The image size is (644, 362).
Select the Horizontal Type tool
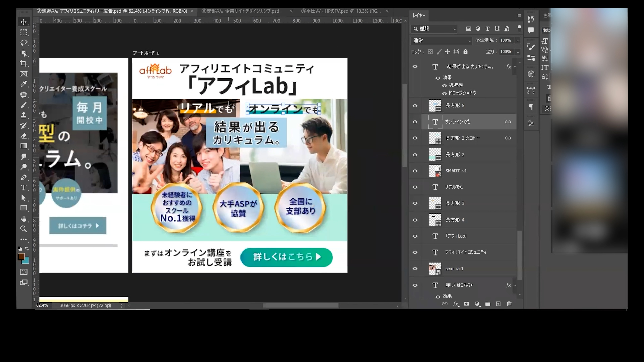(x=24, y=188)
